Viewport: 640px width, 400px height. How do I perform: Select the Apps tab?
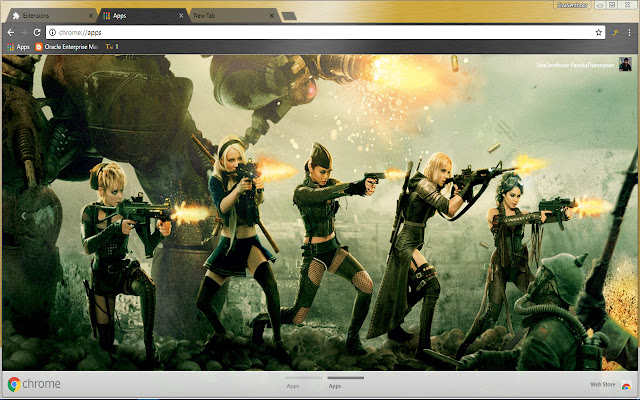click(x=143, y=16)
